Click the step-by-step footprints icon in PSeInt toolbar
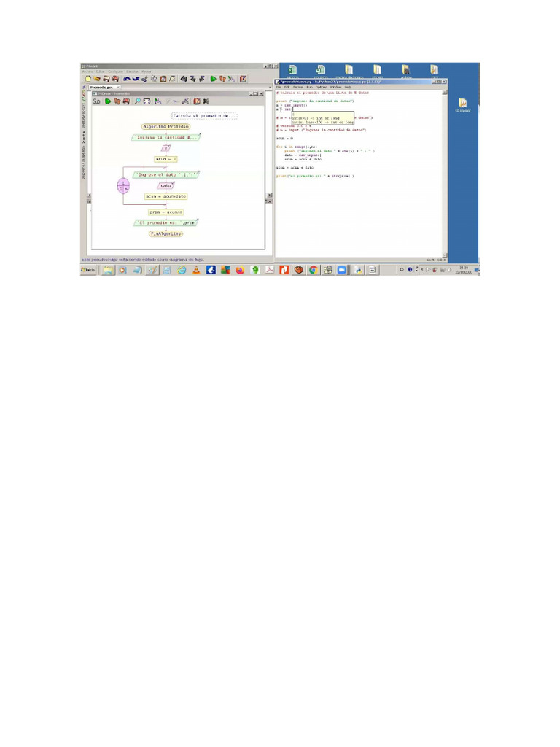 (222, 79)
